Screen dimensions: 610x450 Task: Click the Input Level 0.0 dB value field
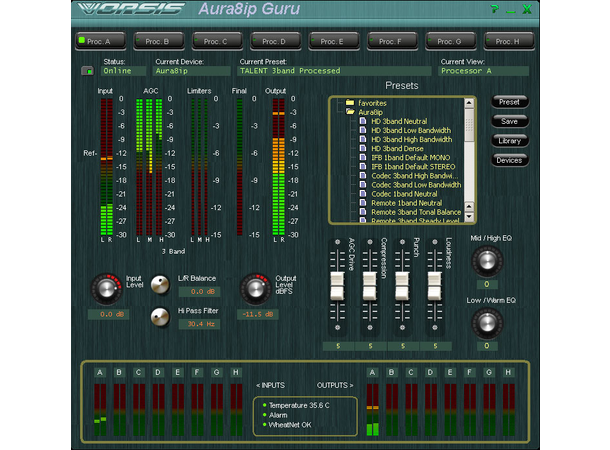coord(109,314)
